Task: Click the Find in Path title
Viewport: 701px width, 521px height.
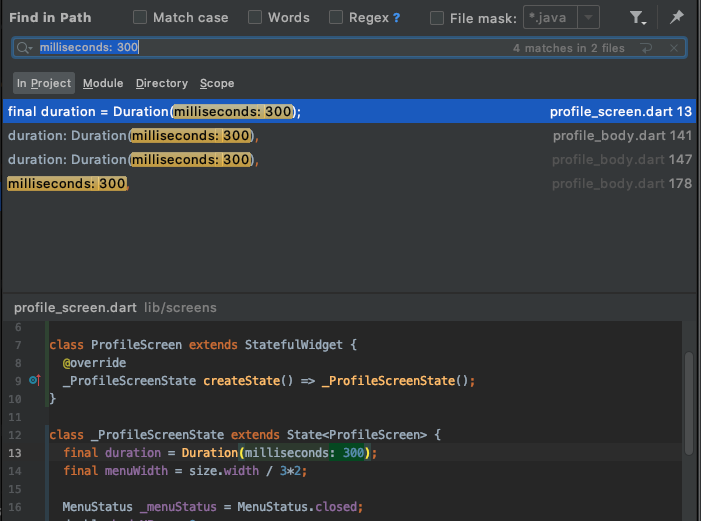Action: click(x=50, y=17)
